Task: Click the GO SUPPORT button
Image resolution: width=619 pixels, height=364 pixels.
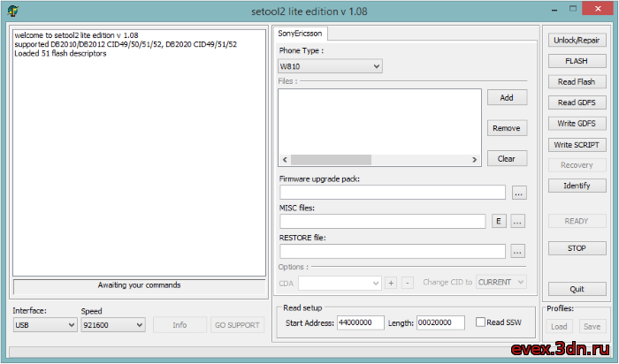Action: (237, 325)
